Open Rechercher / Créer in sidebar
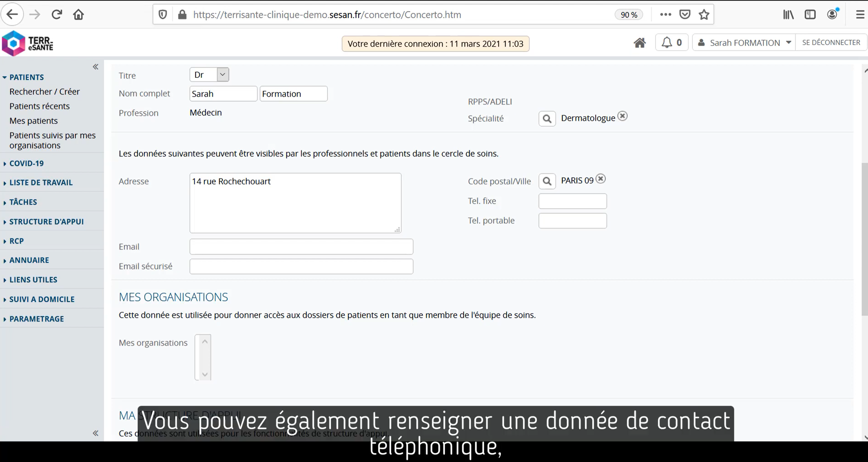Image resolution: width=868 pixels, height=462 pixels. pos(45,92)
